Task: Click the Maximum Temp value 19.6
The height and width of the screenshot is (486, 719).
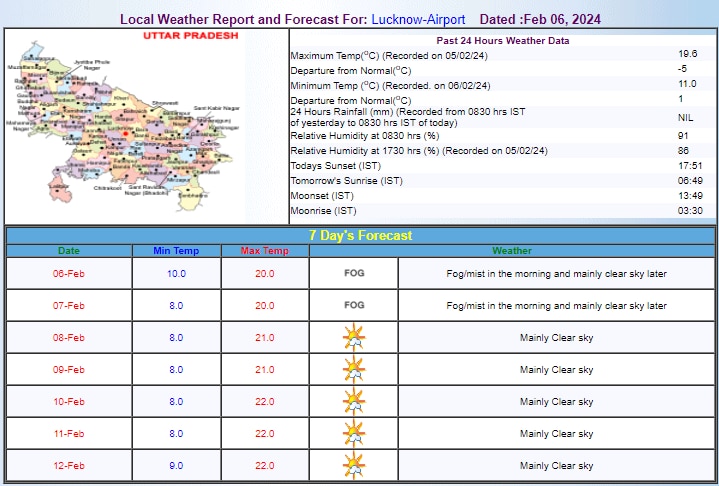Action: (688, 54)
